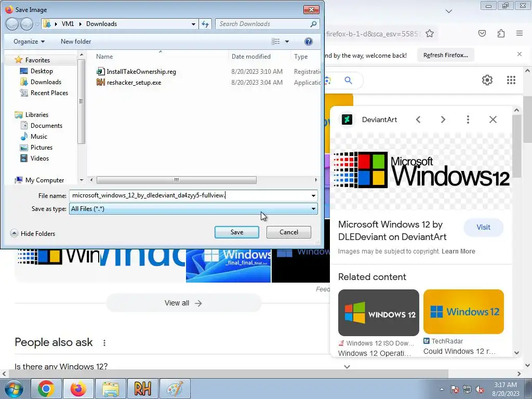The image size is (532, 399).
Task: Open Windows Start button
Action: tap(14, 389)
